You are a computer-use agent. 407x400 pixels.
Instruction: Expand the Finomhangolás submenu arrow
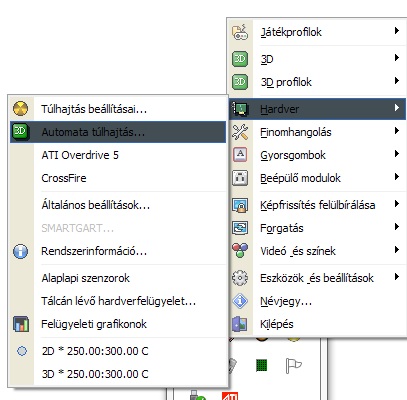tap(396, 131)
